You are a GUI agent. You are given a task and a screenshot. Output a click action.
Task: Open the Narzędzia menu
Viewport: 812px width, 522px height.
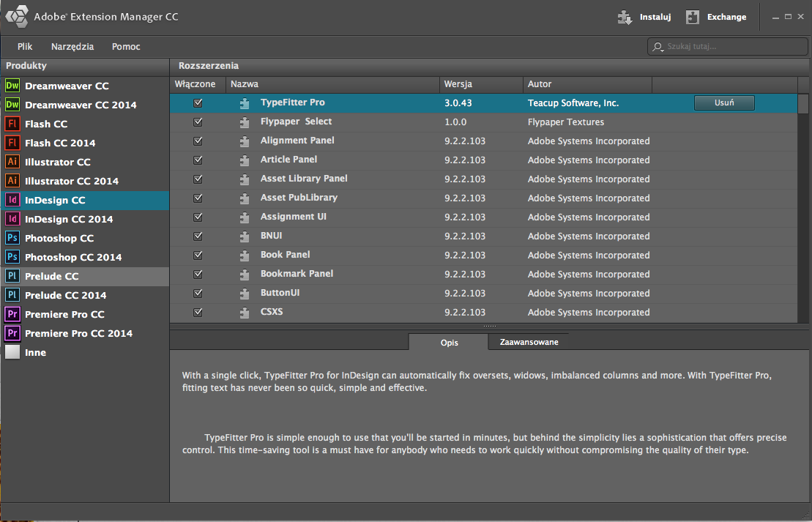pyautogui.click(x=72, y=47)
